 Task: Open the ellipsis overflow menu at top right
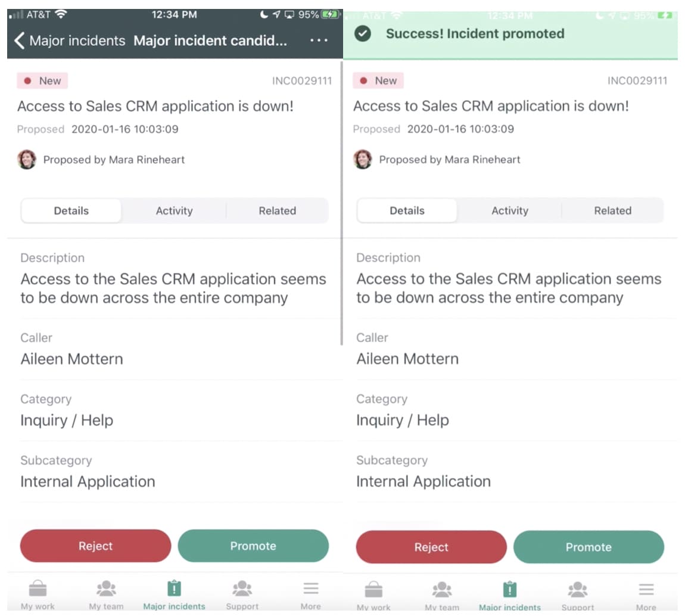319,41
